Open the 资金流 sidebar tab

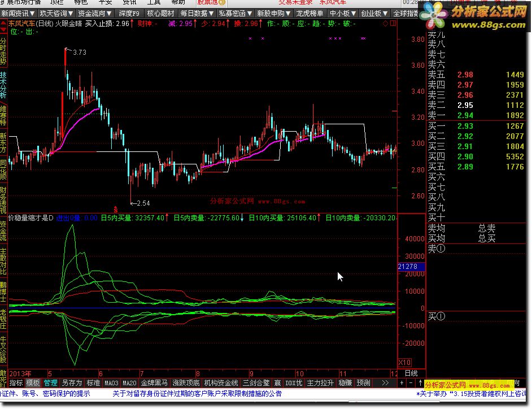click(x=3, y=230)
